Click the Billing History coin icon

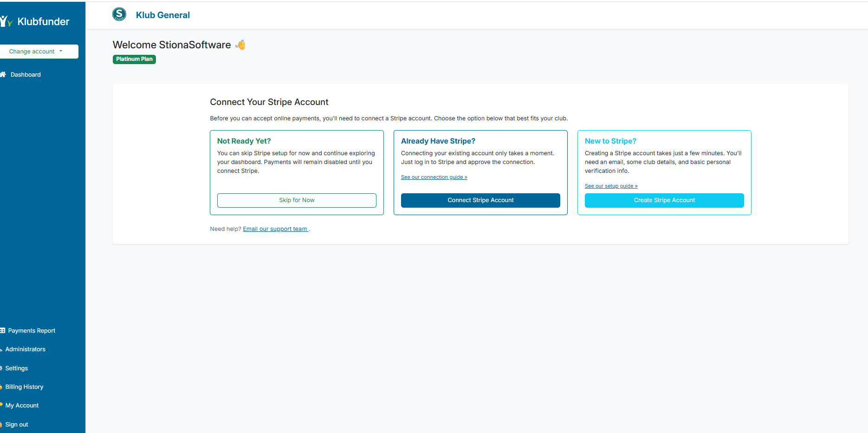click(2, 387)
